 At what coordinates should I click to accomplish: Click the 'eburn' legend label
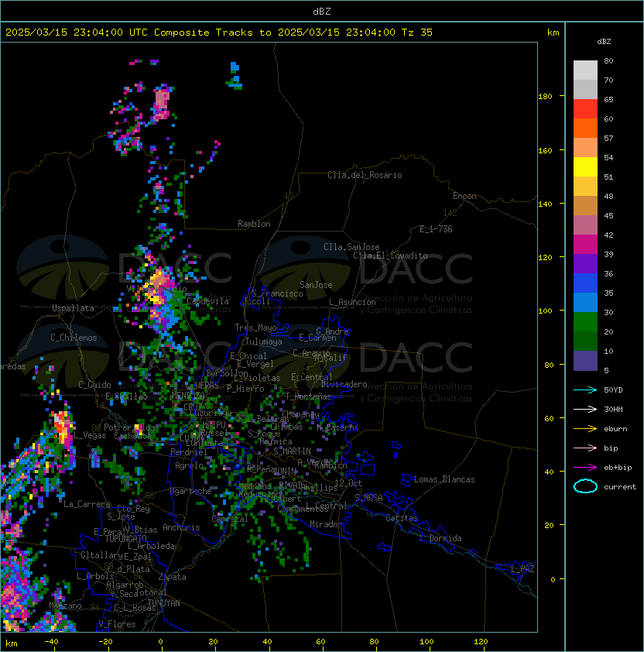click(615, 429)
